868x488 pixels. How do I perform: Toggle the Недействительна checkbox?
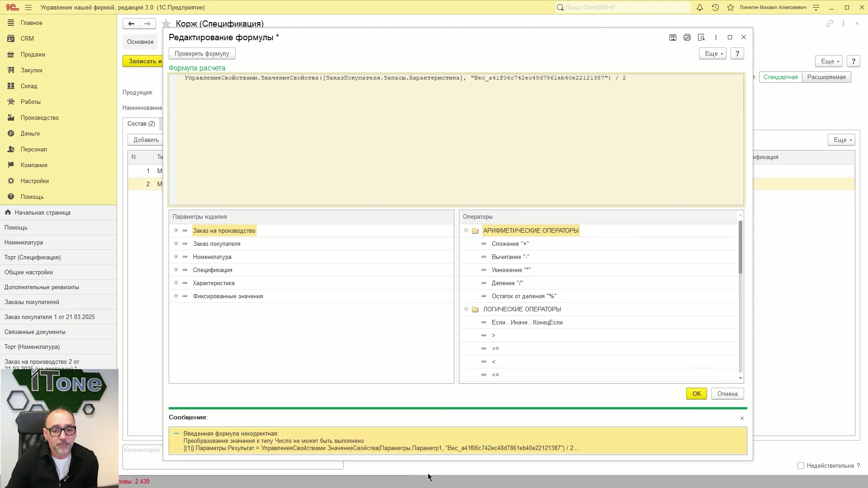(801, 466)
